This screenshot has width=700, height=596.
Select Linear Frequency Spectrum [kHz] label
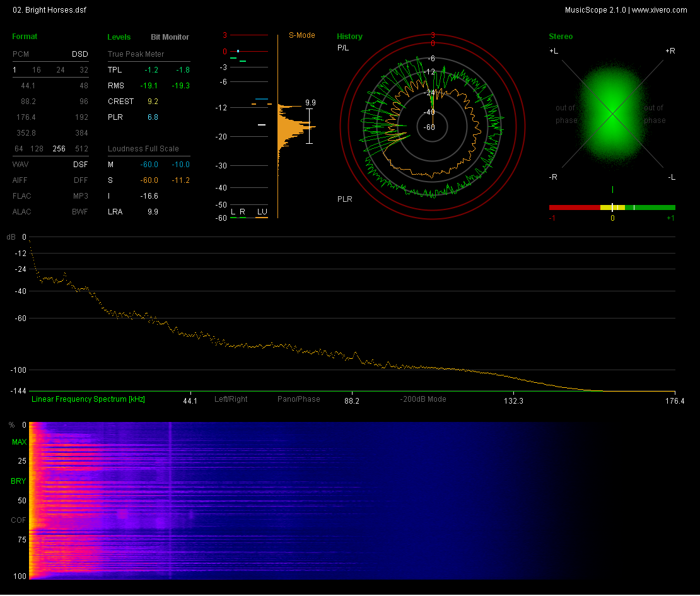pos(88,399)
